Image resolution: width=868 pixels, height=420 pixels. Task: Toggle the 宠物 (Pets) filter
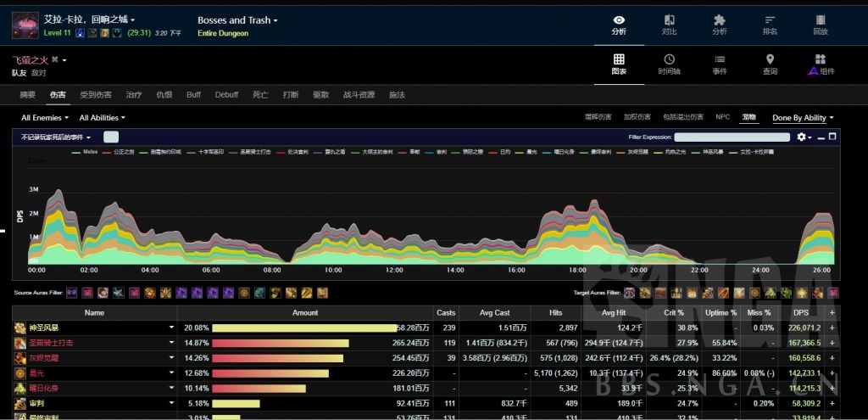748,117
